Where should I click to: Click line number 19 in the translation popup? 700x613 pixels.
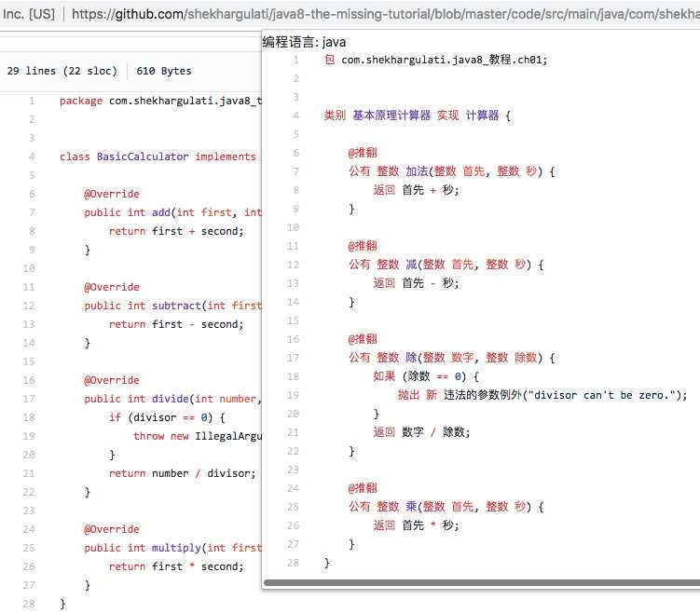(293, 395)
